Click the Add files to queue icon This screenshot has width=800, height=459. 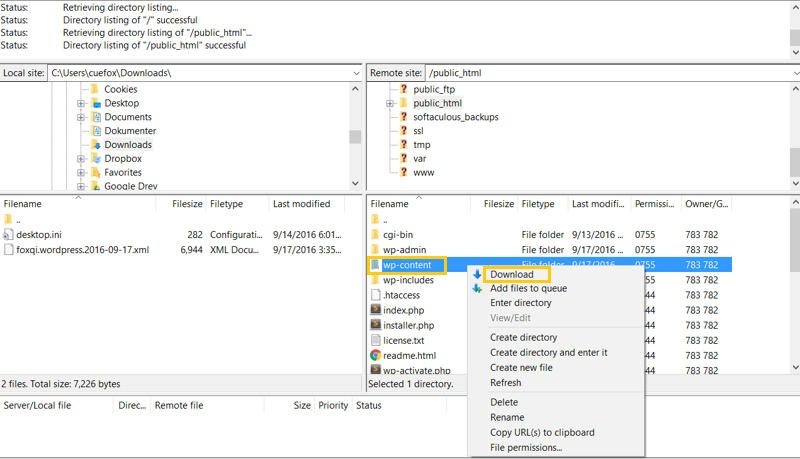(477, 289)
